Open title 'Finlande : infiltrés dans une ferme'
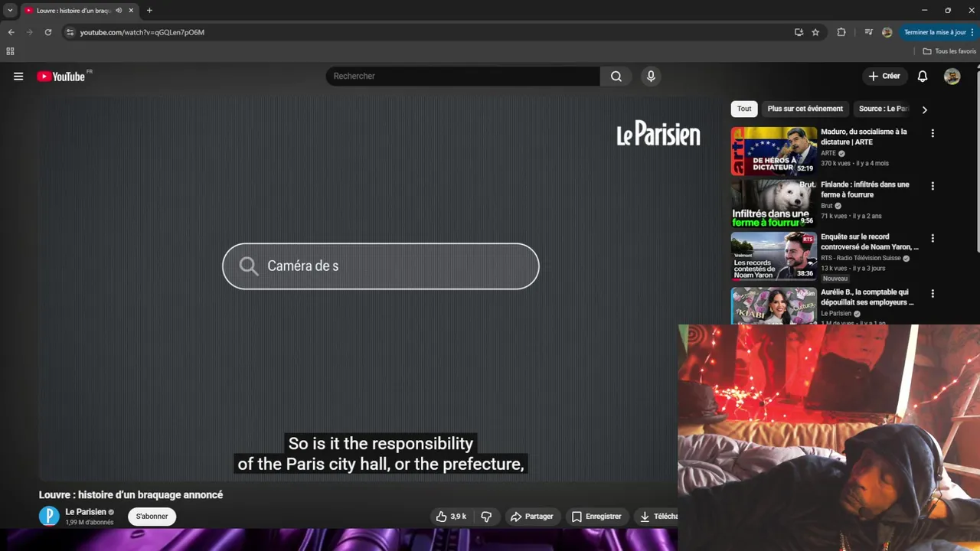 pos(865,190)
